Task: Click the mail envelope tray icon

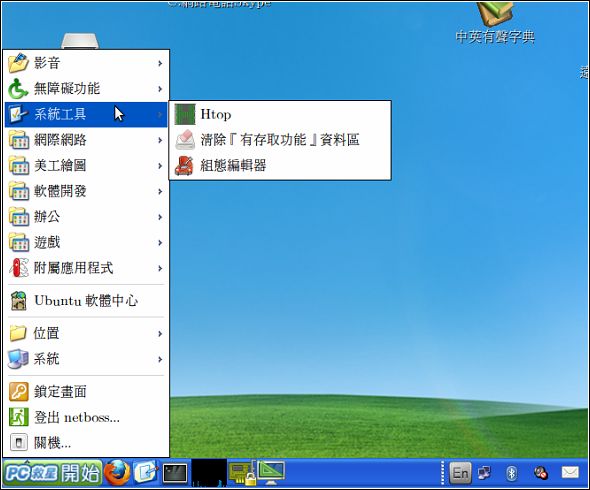Action: 570,472
